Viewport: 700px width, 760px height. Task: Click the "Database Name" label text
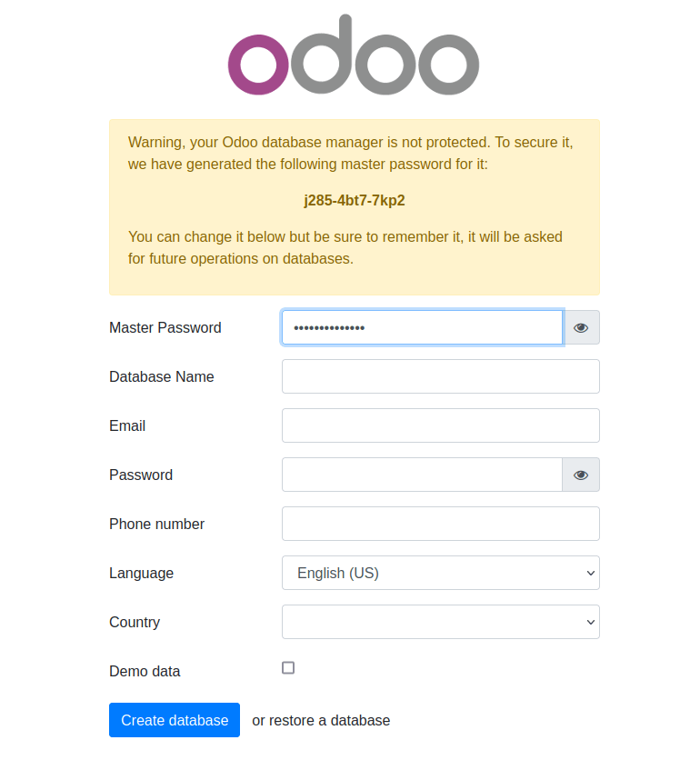pos(161,377)
